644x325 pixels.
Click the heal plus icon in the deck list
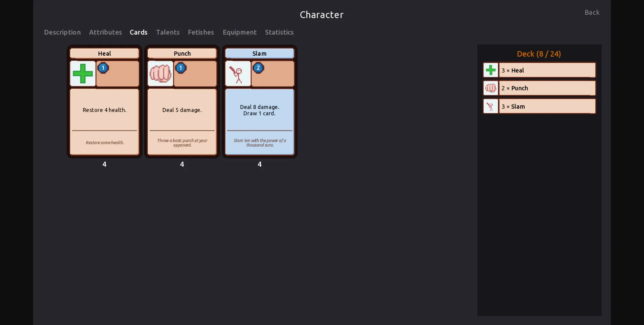[491, 70]
